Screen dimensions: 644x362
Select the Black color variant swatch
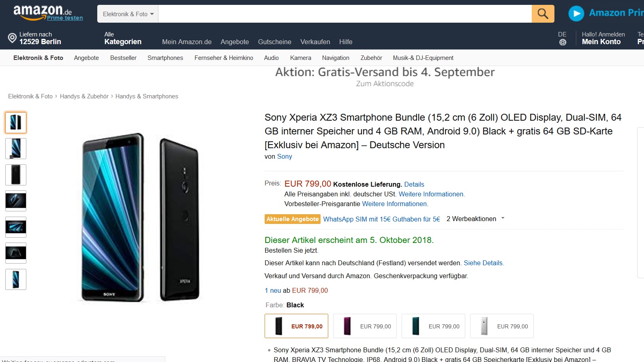[x=296, y=326]
